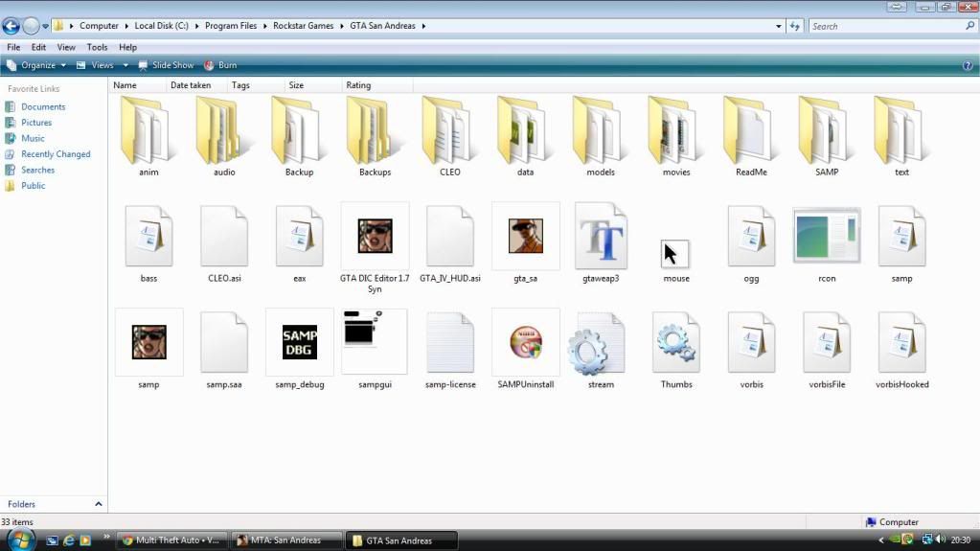Select the bass file
The image size is (980, 551).
coord(148,243)
